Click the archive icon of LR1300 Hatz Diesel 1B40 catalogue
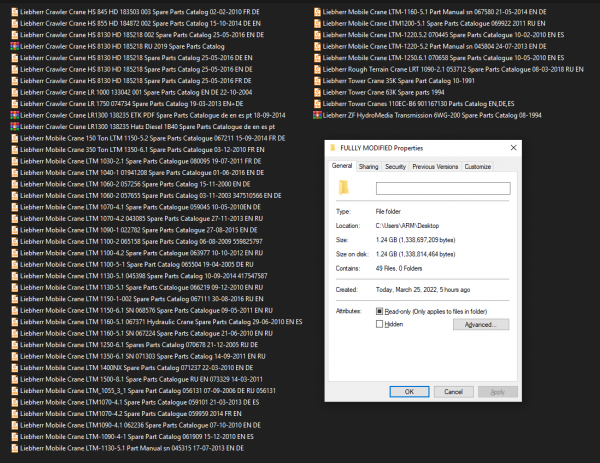The image size is (600, 463). click(15, 127)
